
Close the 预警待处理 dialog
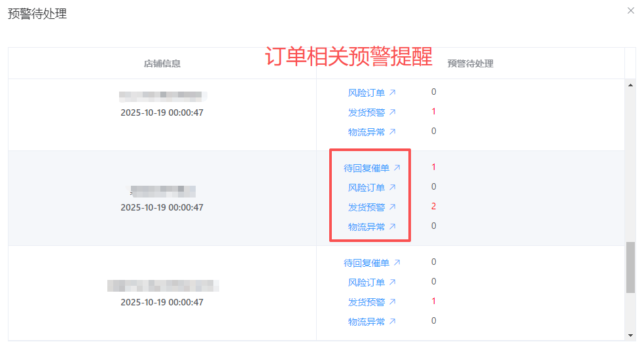[x=631, y=10]
